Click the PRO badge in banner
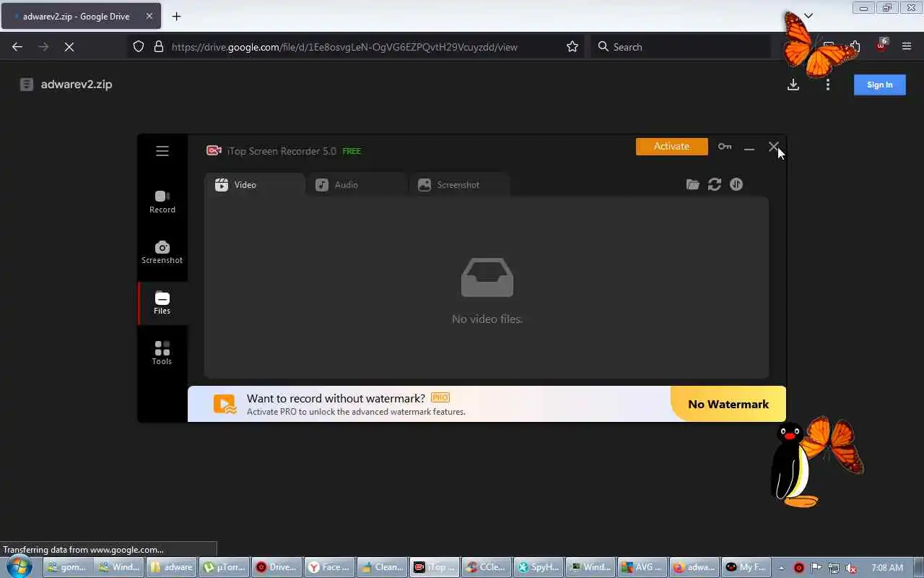The height and width of the screenshot is (578, 924). 440,397
